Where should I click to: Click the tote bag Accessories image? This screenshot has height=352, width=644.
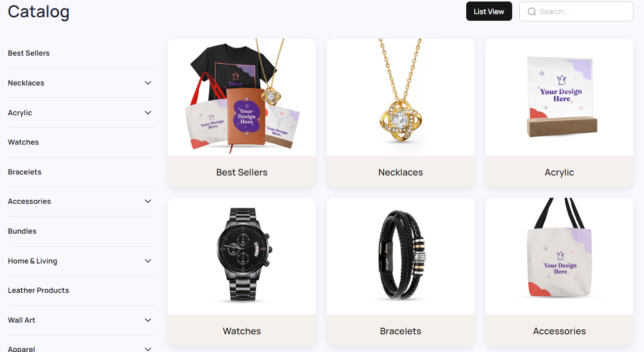559,256
